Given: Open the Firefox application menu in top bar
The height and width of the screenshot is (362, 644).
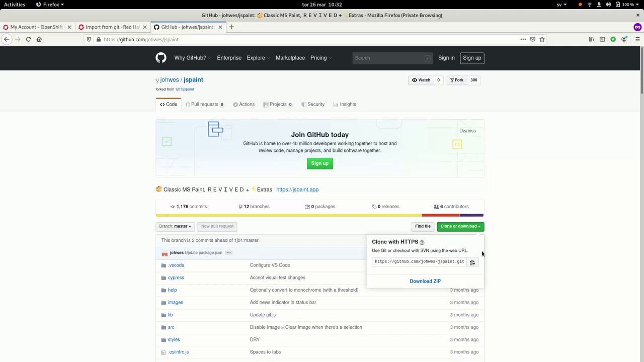Looking at the screenshot, I should pyautogui.click(x=50, y=5).
